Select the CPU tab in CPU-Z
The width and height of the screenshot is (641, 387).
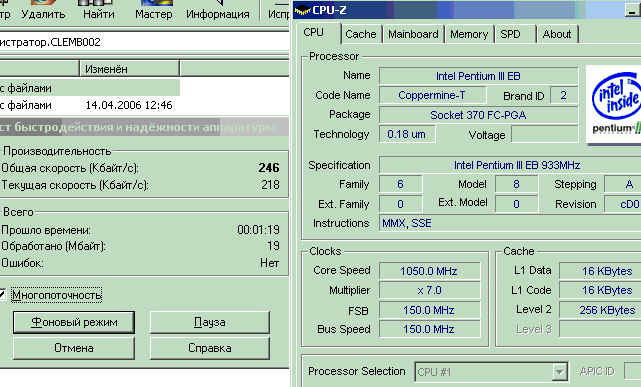click(314, 33)
